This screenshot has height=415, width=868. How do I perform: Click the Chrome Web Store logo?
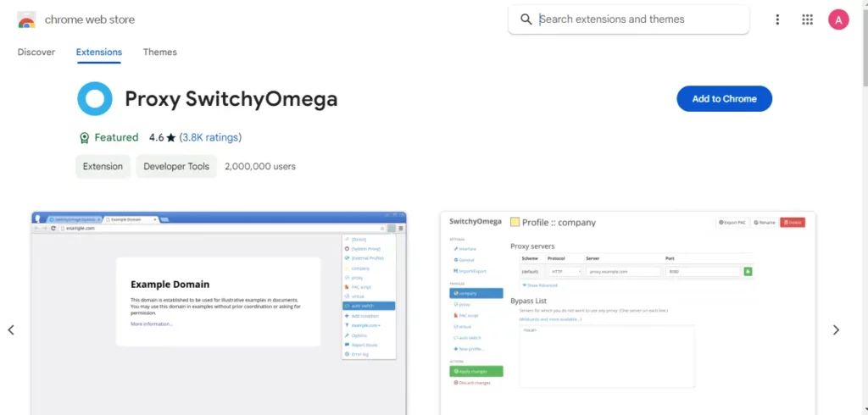(26, 19)
